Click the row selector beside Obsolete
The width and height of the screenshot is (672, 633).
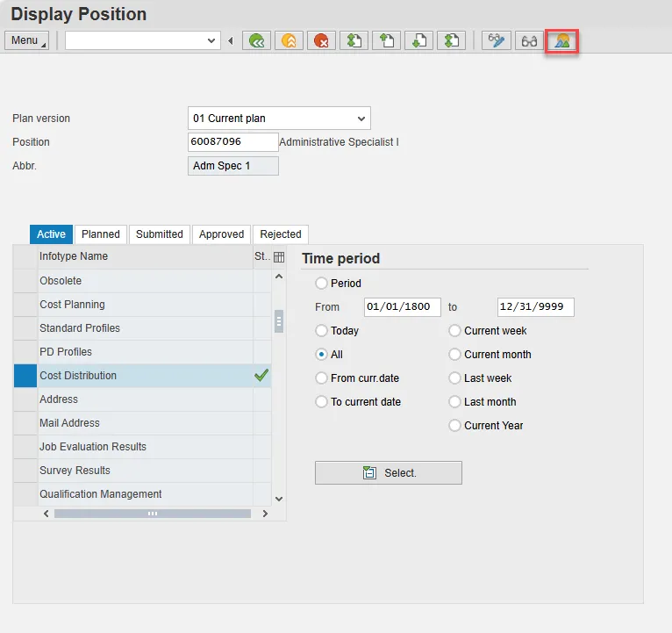click(x=25, y=281)
